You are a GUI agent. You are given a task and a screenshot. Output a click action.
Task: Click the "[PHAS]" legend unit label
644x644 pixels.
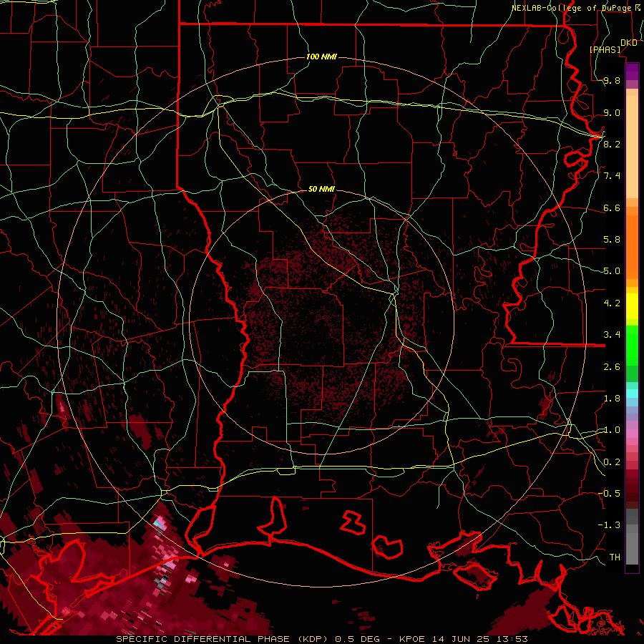[x=605, y=49]
